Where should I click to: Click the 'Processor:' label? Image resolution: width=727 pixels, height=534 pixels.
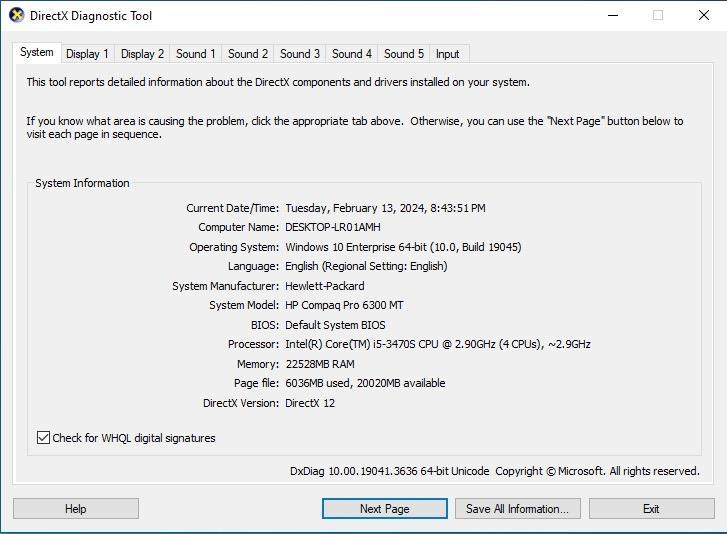coord(254,344)
